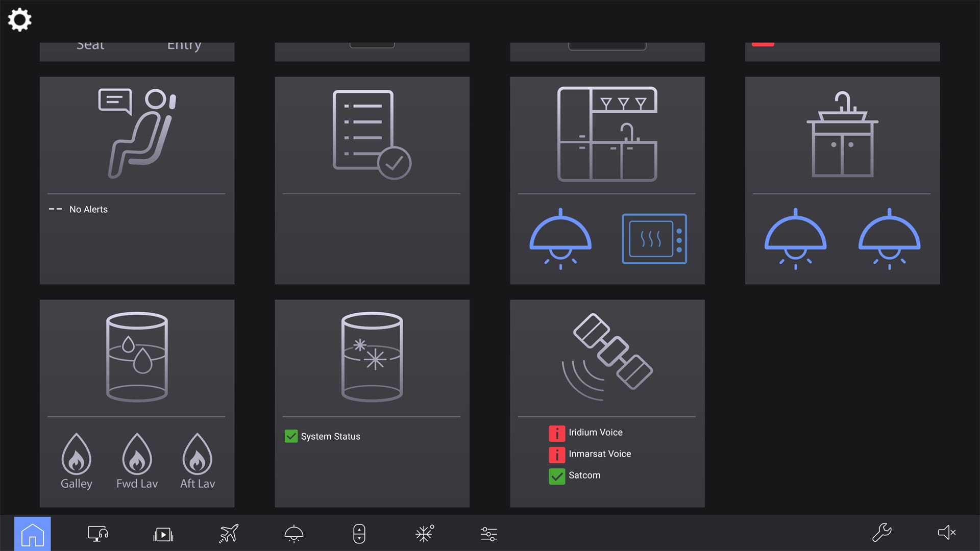
Task: Toggle the left lavatory light
Action: pos(795,238)
